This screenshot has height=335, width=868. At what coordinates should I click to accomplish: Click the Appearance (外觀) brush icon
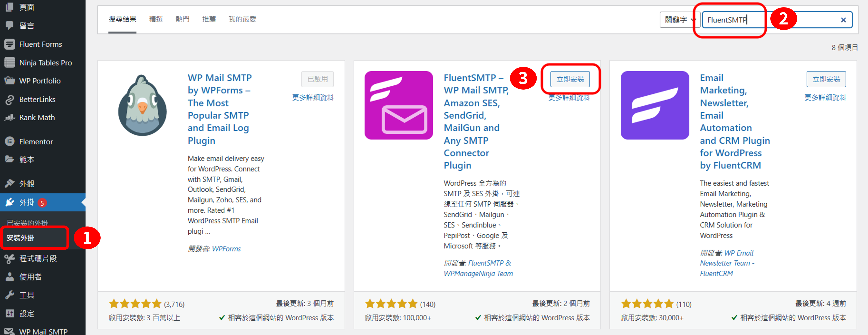click(x=9, y=184)
